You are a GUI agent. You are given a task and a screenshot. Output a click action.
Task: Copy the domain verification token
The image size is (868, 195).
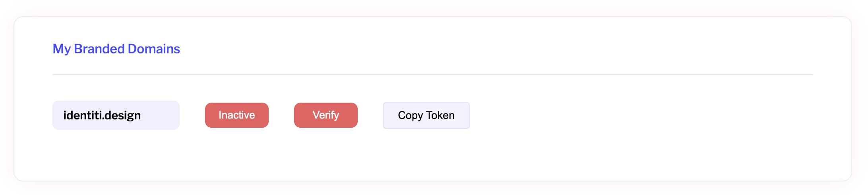426,115
